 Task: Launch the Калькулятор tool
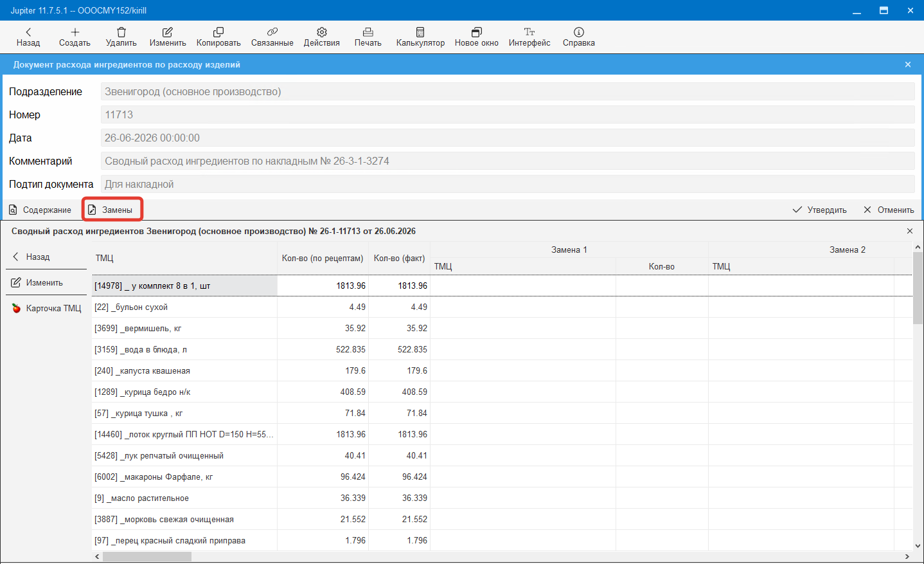(420, 37)
